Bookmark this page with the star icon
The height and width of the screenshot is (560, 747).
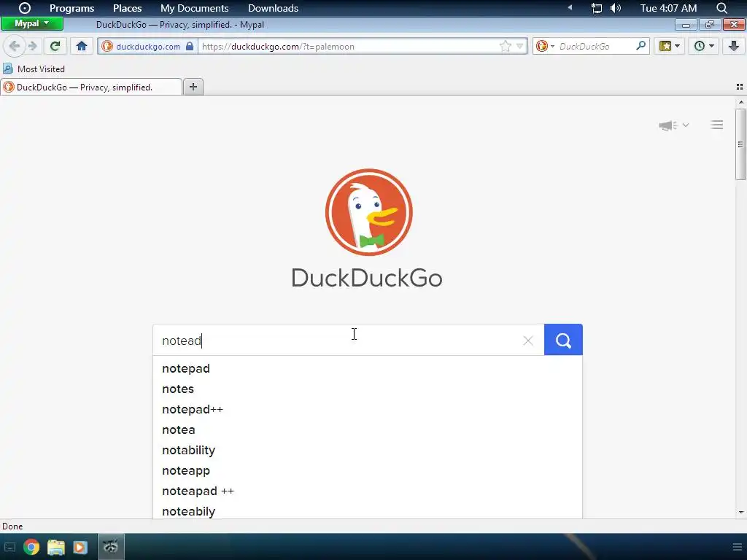tap(506, 46)
